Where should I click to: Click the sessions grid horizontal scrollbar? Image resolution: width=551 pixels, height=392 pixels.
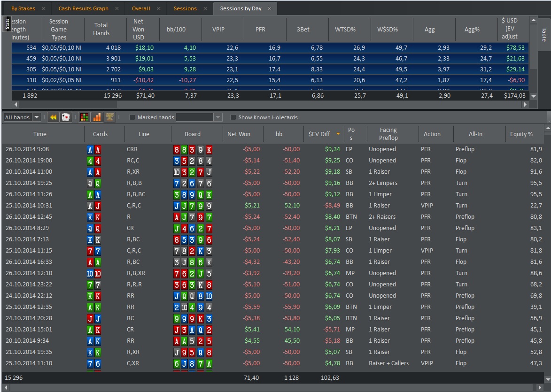click(268, 105)
